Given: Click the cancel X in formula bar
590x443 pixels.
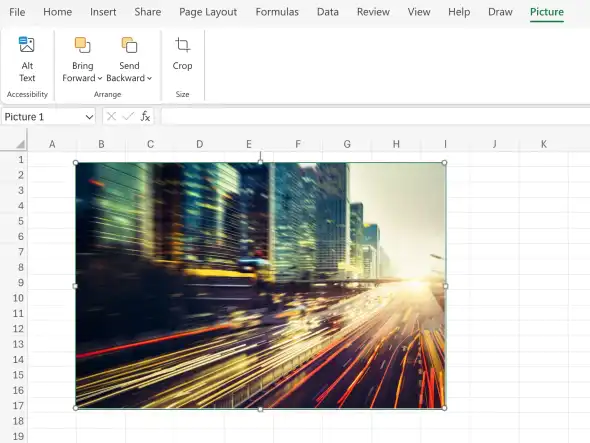Looking at the screenshot, I should coord(111,116).
